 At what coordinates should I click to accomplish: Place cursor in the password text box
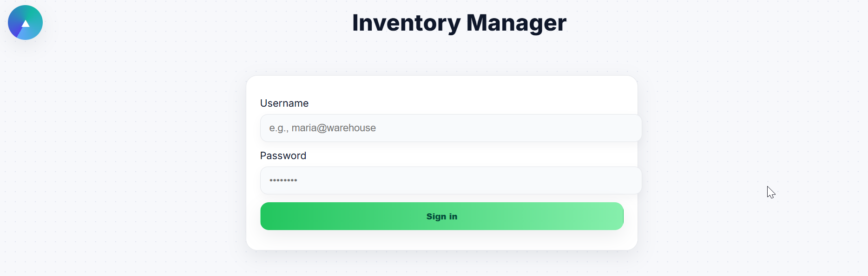(451, 180)
